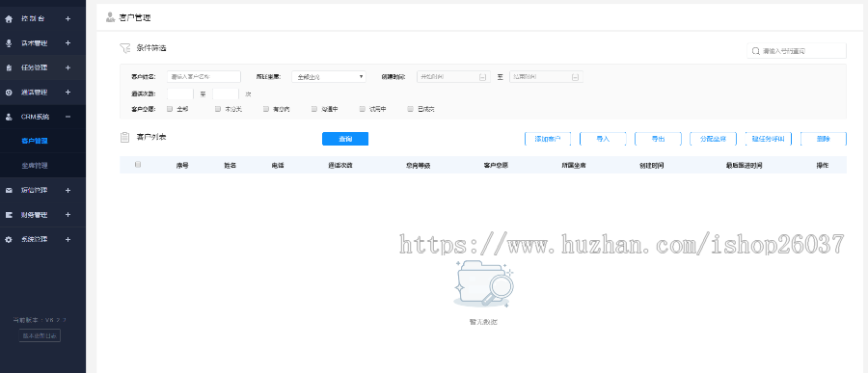This screenshot has height=373, width=868.
Task: Click the 删除 button
Action: point(824,139)
